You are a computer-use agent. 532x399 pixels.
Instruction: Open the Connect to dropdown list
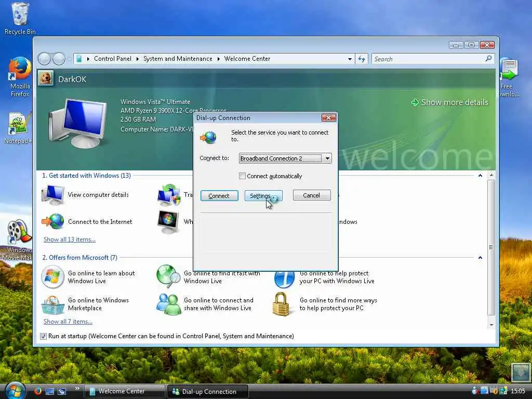[x=327, y=158]
